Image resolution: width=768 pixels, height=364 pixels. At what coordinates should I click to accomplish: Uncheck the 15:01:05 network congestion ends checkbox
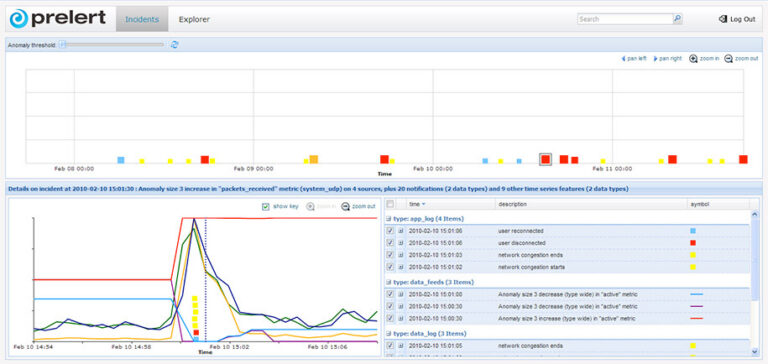click(x=390, y=345)
